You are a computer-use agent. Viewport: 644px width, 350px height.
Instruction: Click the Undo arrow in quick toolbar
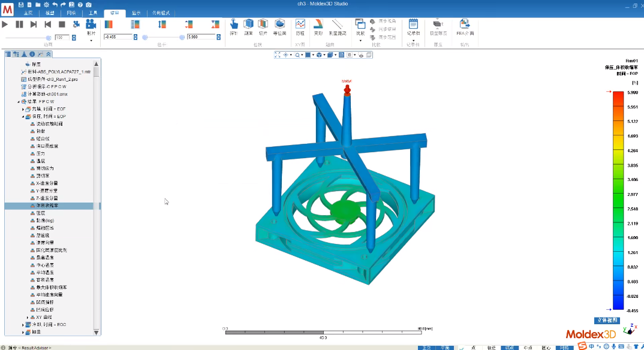coord(55,5)
